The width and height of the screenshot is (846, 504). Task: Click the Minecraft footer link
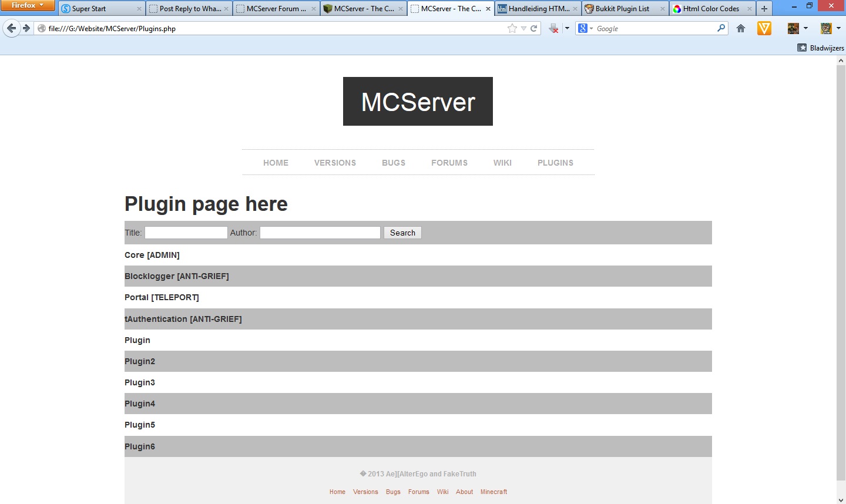(x=493, y=492)
